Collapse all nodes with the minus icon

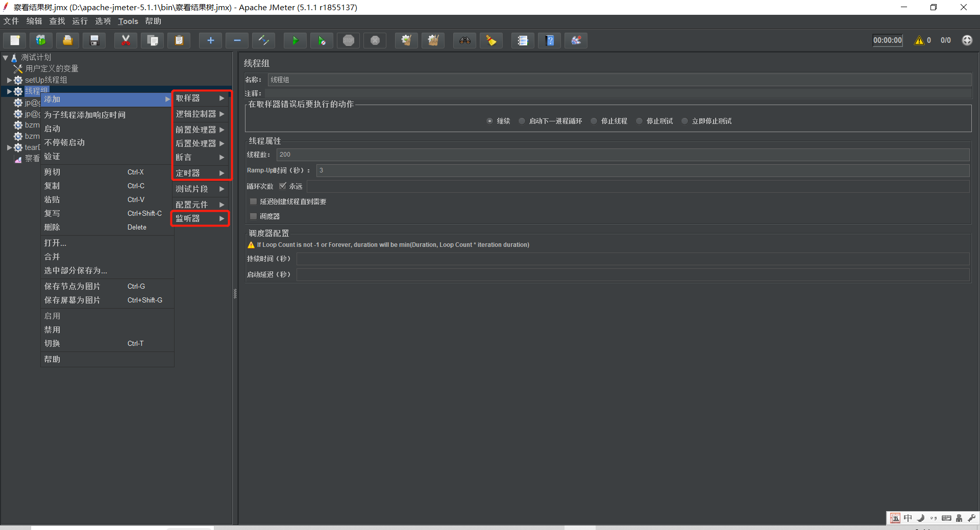(237, 40)
